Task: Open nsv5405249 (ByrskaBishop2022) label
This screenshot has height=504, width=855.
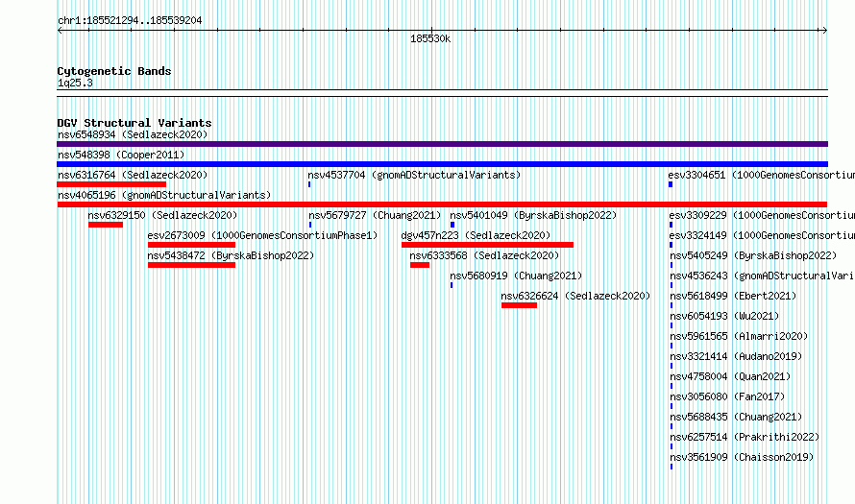Action: [x=753, y=255]
